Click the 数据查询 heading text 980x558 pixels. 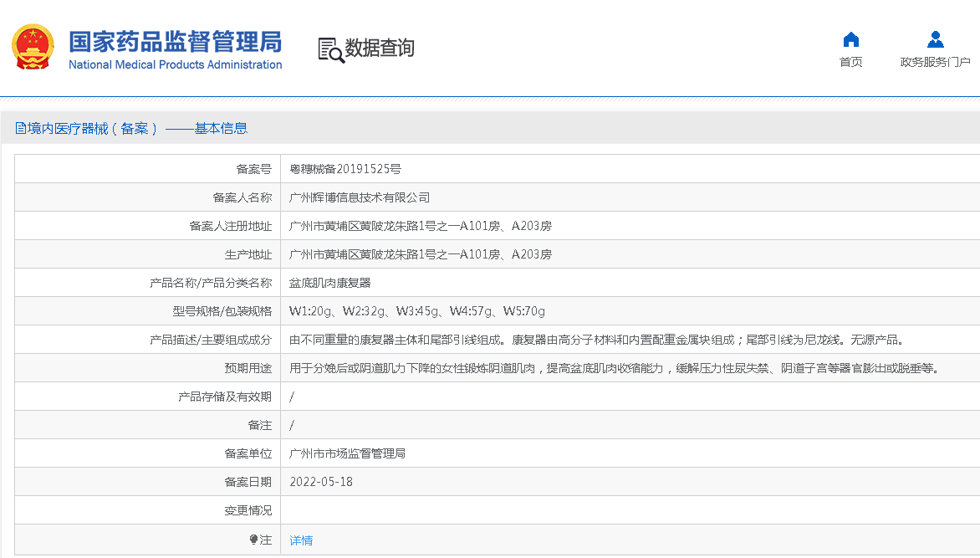tap(380, 49)
